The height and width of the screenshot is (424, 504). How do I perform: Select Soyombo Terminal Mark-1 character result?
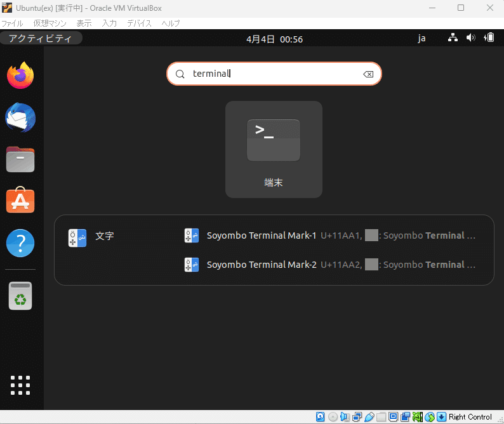tap(330, 235)
